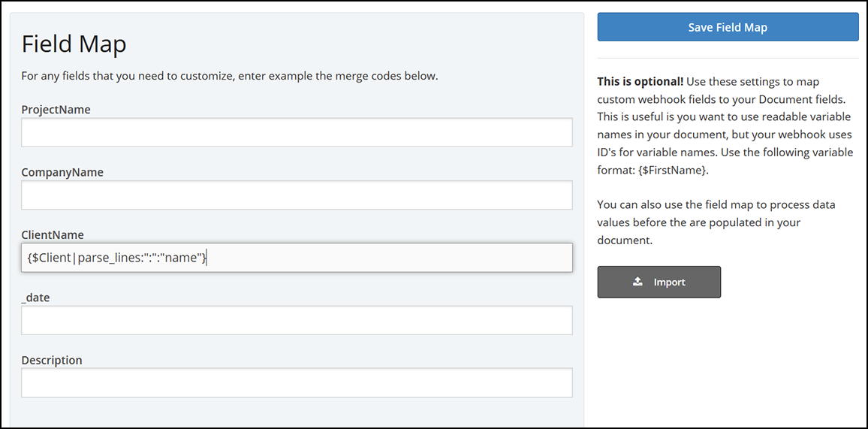
Task: Click the upload icon in the Import button
Action: pos(637,282)
